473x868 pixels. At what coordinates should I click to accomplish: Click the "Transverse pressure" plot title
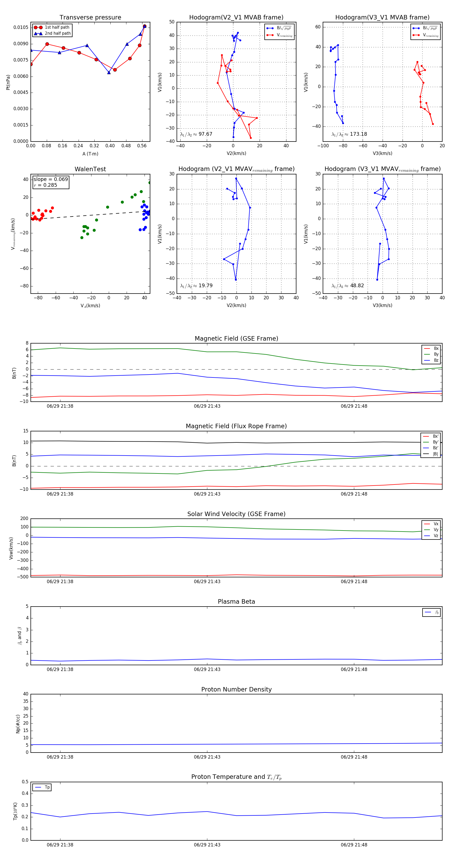(90, 18)
